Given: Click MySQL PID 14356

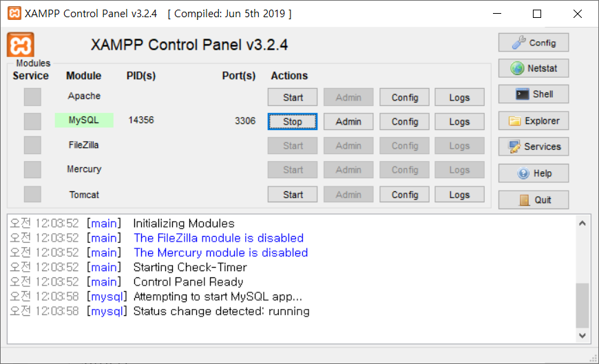Looking at the screenshot, I should point(141,120).
